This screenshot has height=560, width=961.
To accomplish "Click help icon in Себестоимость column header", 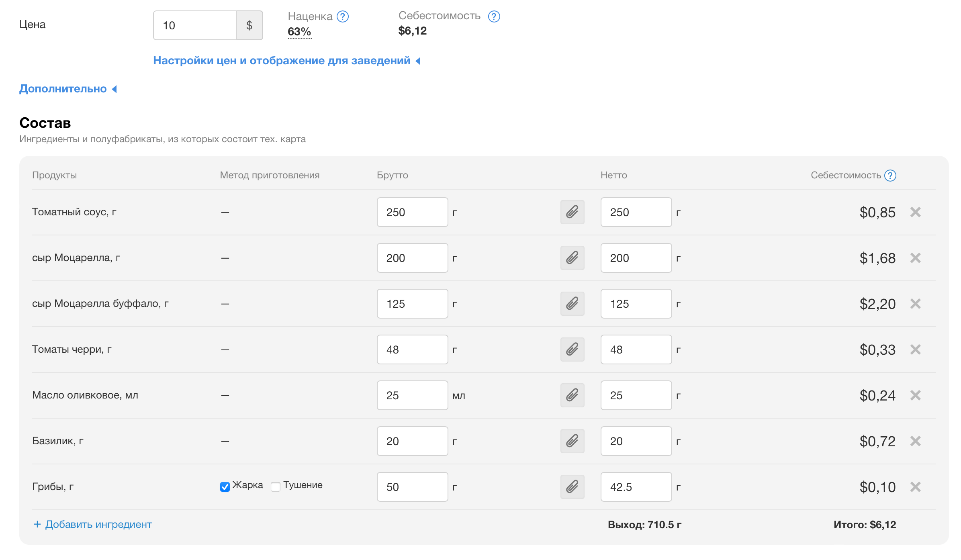I will click(x=890, y=176).
